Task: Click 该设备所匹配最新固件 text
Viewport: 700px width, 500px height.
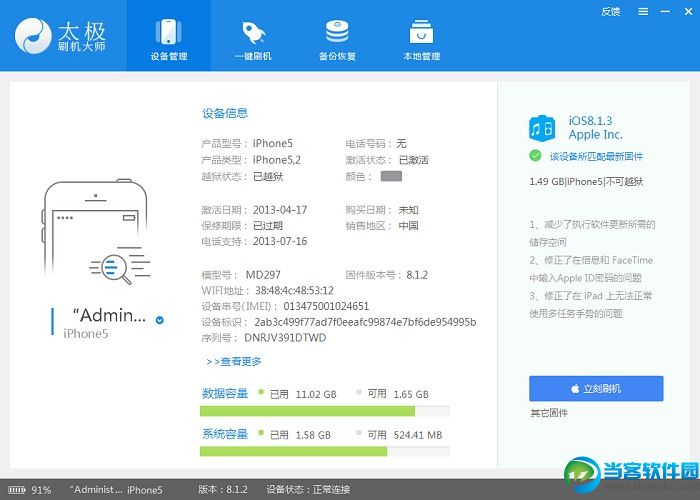Action: pyautogui.click(x=596, y=156)
